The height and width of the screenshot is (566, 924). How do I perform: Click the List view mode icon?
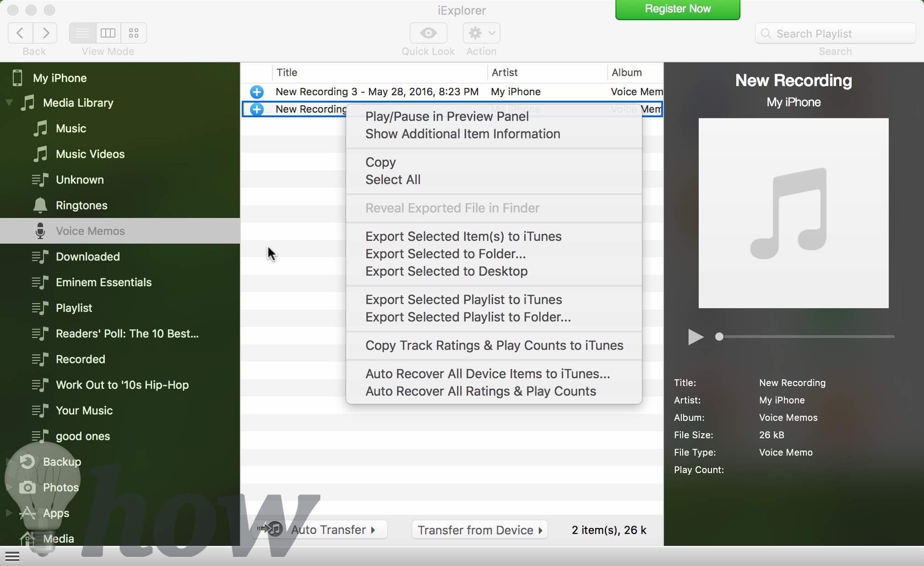(82, 33)
